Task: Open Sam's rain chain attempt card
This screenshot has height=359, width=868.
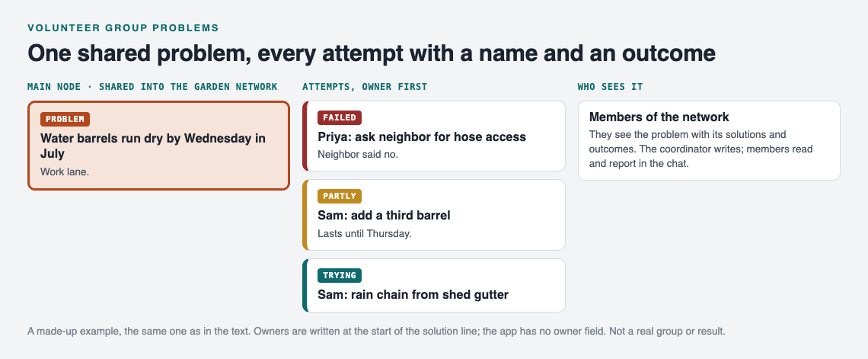Action: [x=434, y=285]
